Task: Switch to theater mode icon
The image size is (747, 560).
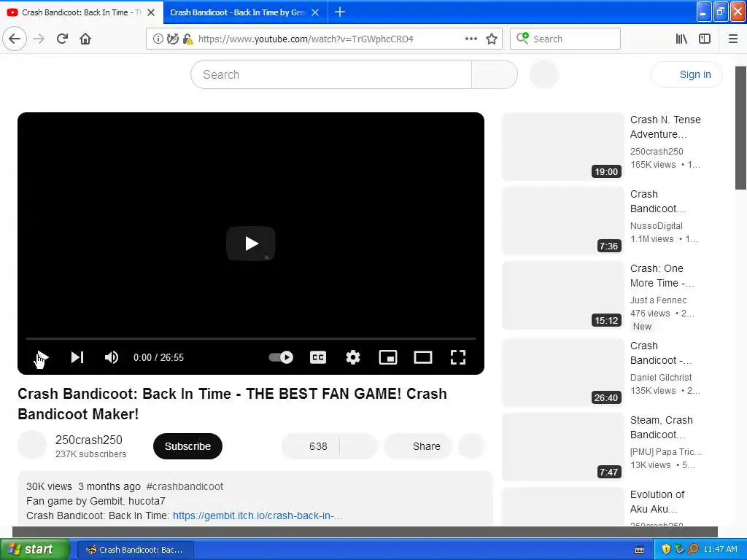Action: point(423,357)
